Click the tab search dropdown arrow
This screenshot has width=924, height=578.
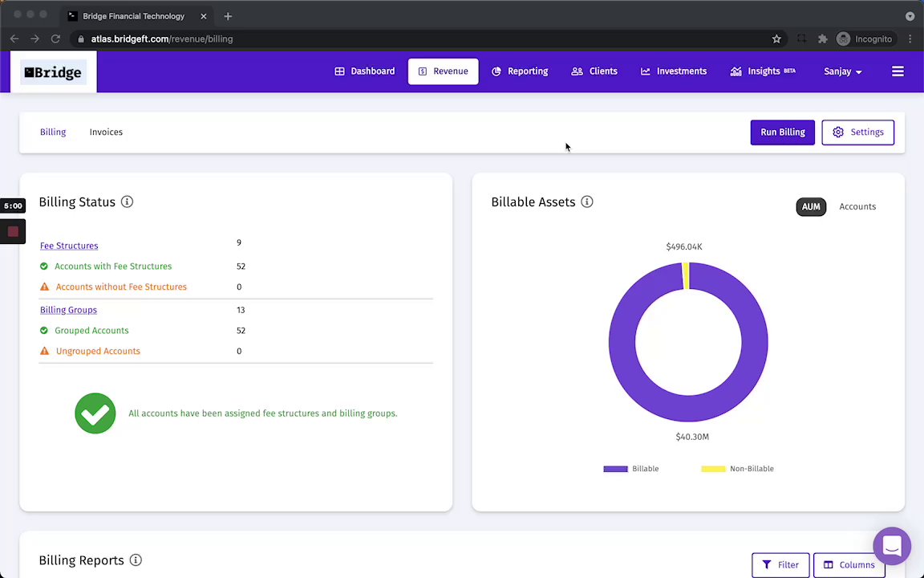click(910, 17)
